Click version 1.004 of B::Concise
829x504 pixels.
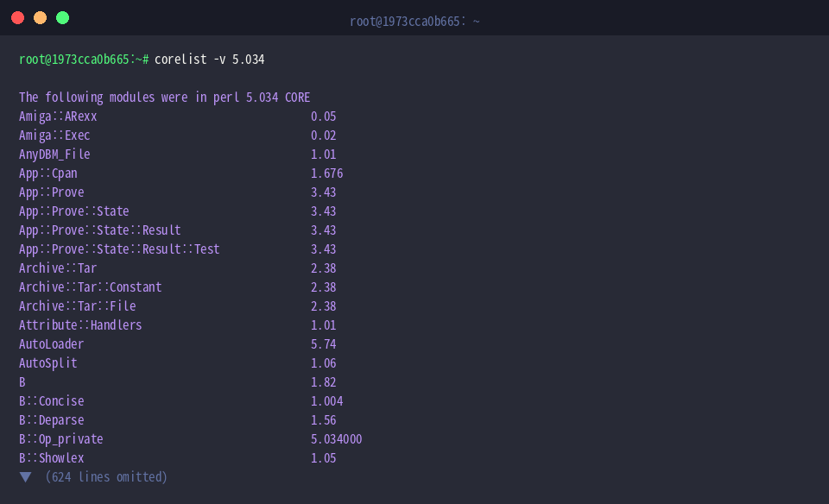326,401
